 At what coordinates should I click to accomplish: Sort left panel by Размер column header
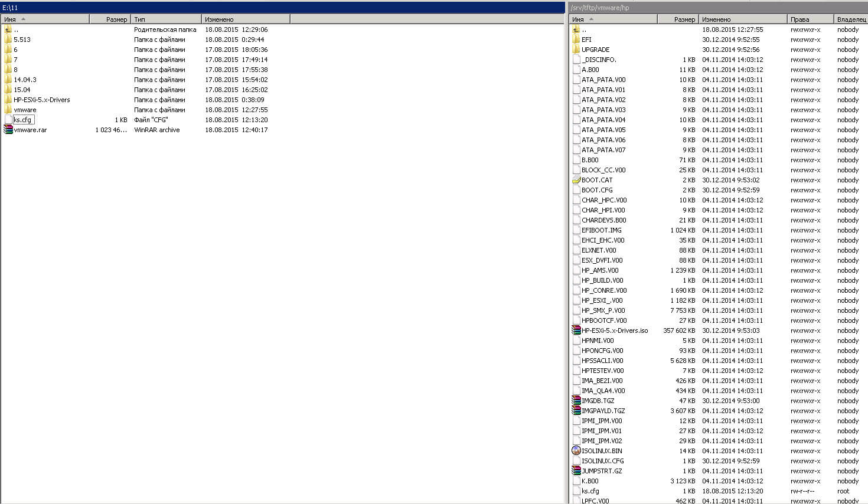point(110,19)
